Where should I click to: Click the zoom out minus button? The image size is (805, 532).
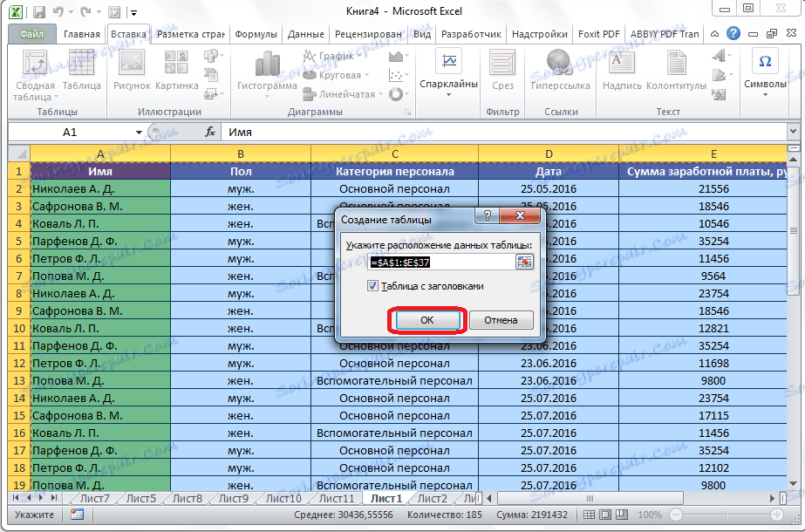coord(676,514)
